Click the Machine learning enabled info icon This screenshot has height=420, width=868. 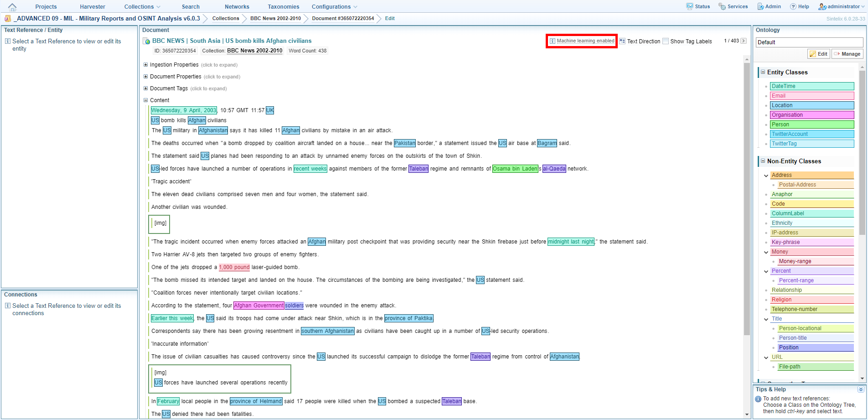click(x=553, y=41)
